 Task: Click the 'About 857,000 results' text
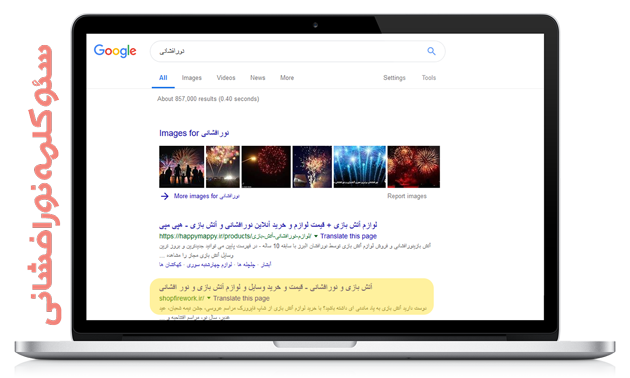coord(208,99)
